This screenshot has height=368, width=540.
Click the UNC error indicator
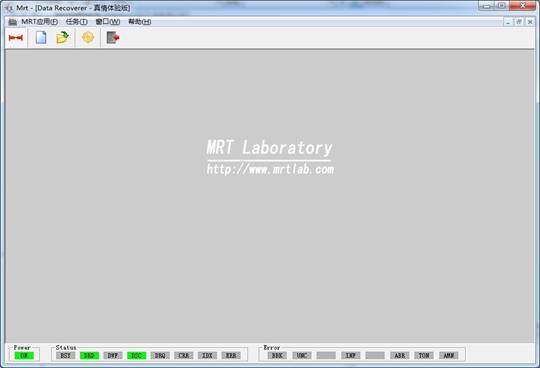[302, 356]
